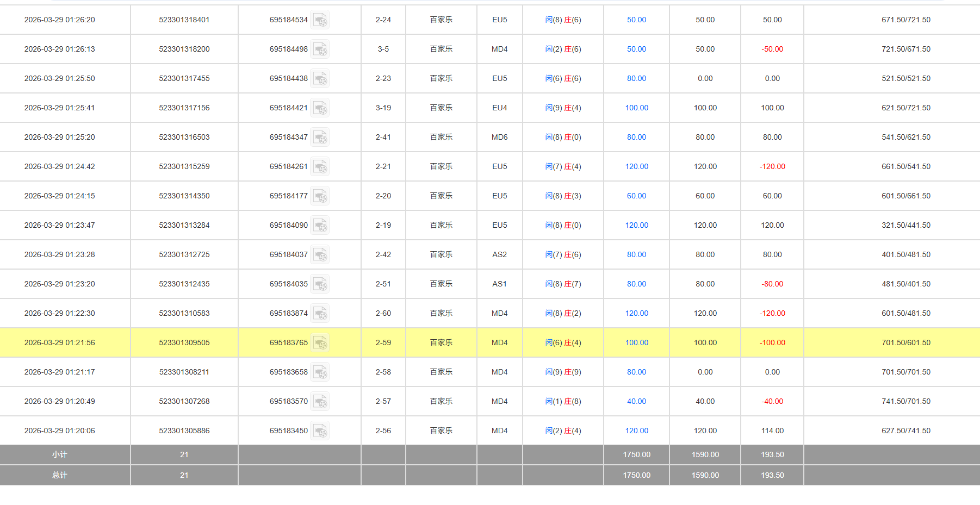Click replay icon next to 695184035
Screen dimensions: 980x505
[320, 284]
